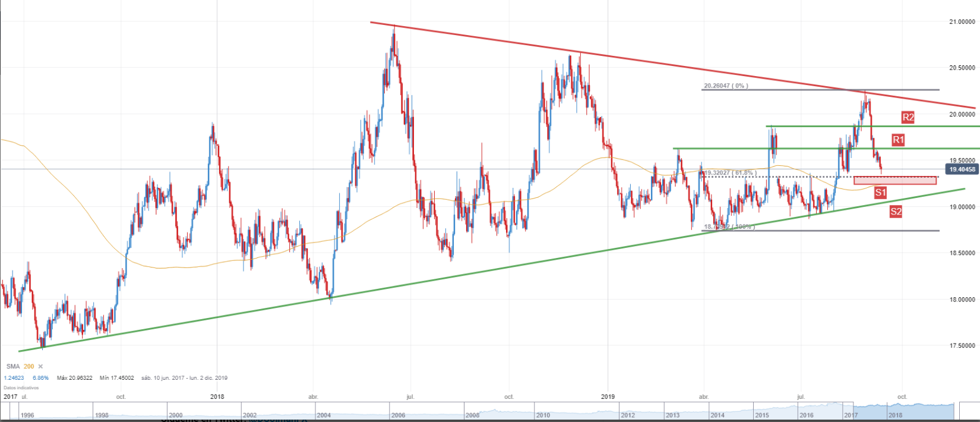
Task: Jump to 1996 in the navigator timeline
Action: click(x=27, y=415)
